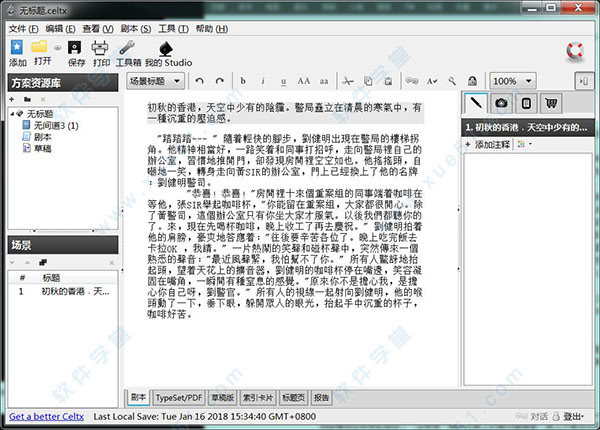
Task: Toggle underline formatting
Action: click(x=281, y=80)
